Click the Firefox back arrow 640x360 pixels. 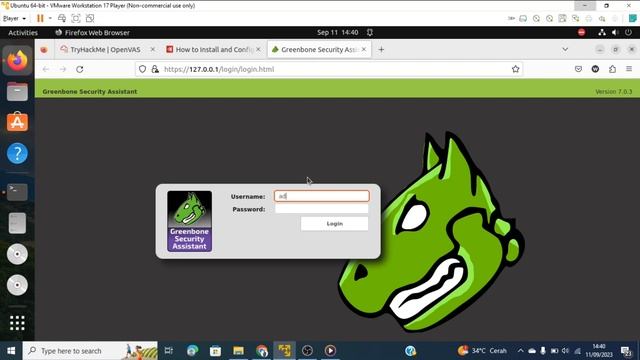coord(46,69)
